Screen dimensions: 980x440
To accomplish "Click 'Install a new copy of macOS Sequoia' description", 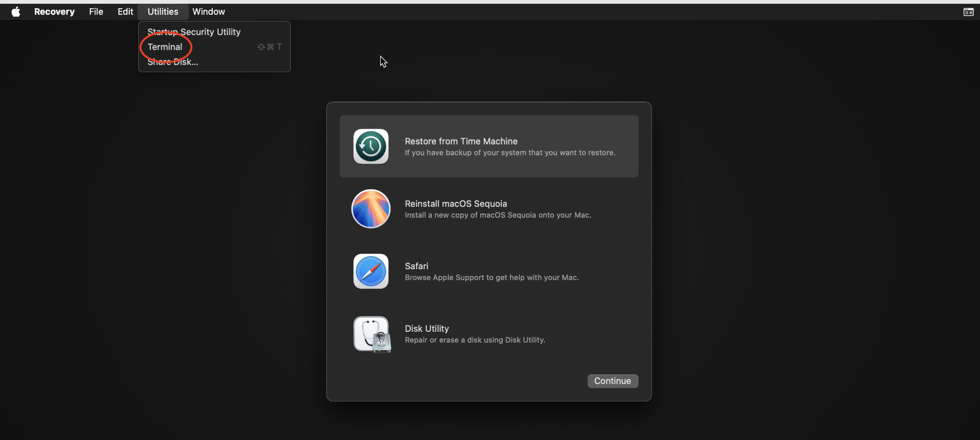I will tap(498, 215).
